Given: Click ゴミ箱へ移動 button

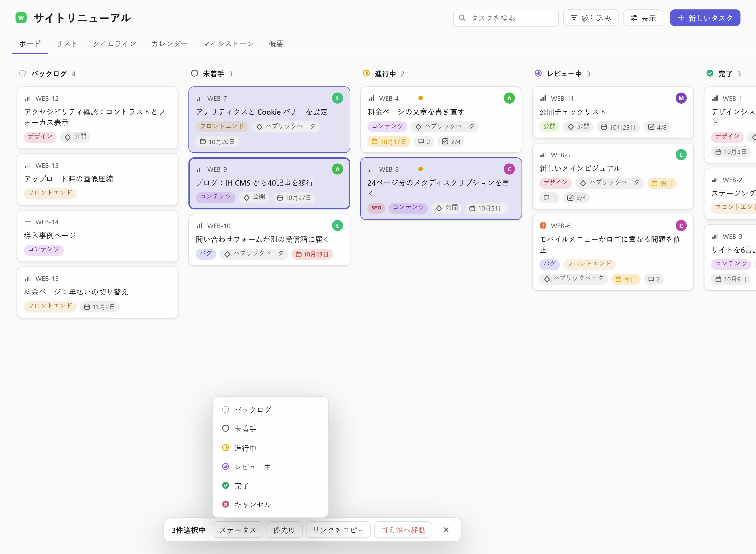Looking at the screenshot, I should [x=403, y=530].
